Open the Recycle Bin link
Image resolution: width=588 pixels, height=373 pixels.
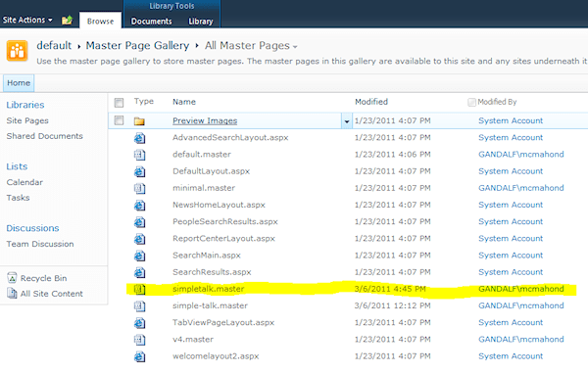point(43,278)
